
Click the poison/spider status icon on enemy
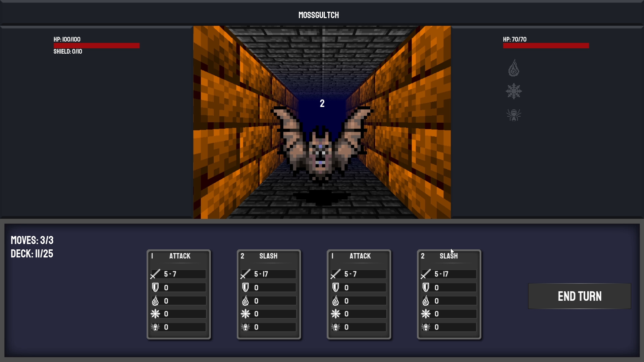pos(514,114)
